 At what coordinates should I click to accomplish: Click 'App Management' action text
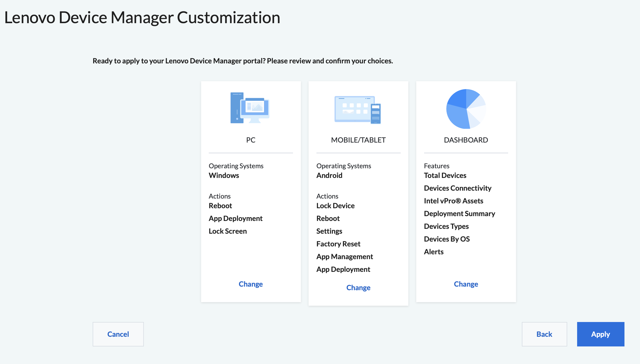[344, 257]
